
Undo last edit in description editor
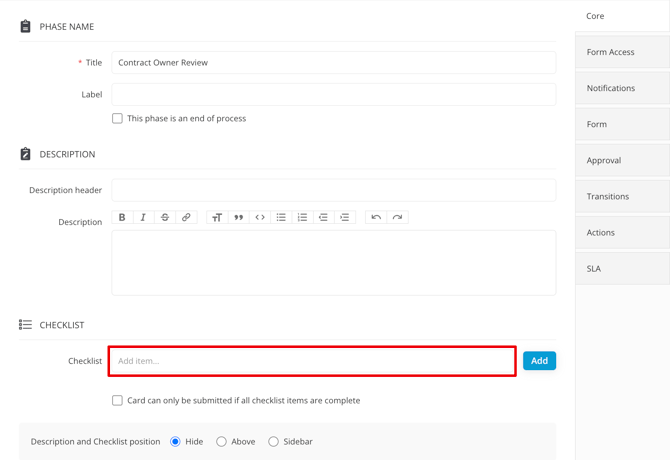tap(376, 217)
